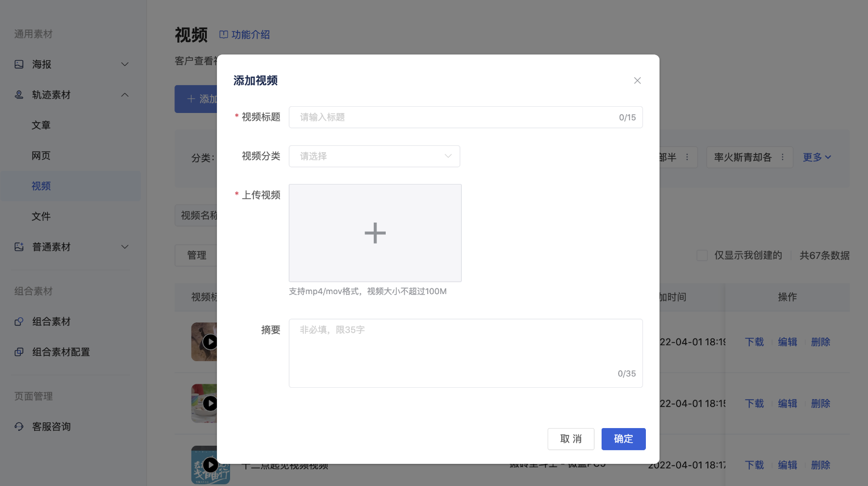This screenshot has width=868, height=486.
Task: Click the 轨迹素材 sidebar icon
Action: pyautogui.click(x=19, y=95)
